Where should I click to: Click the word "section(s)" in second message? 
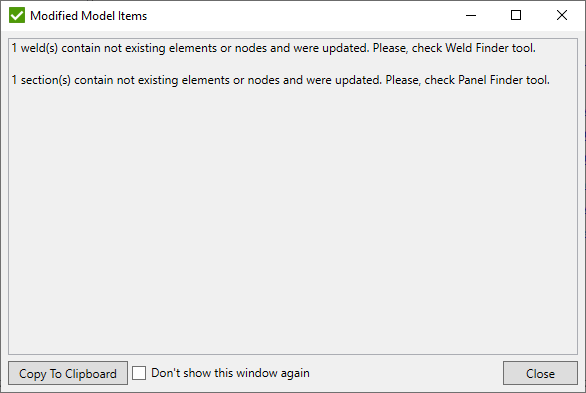tap(46, 80)
